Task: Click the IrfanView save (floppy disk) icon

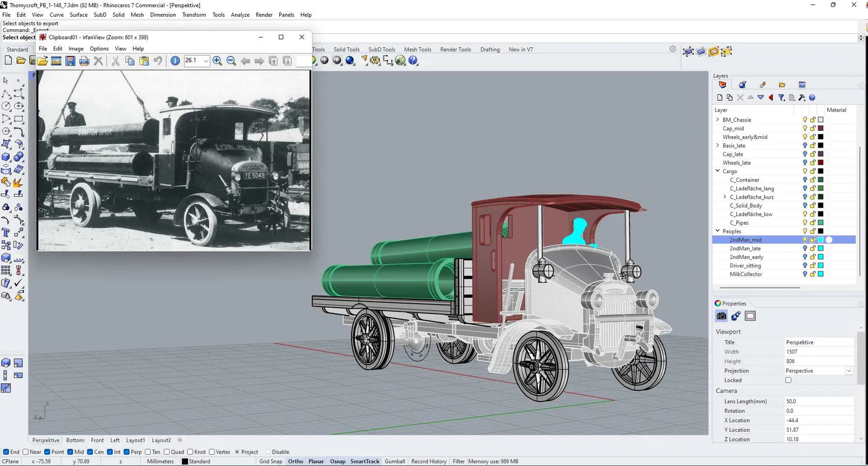Action: [x=70, y=61]
